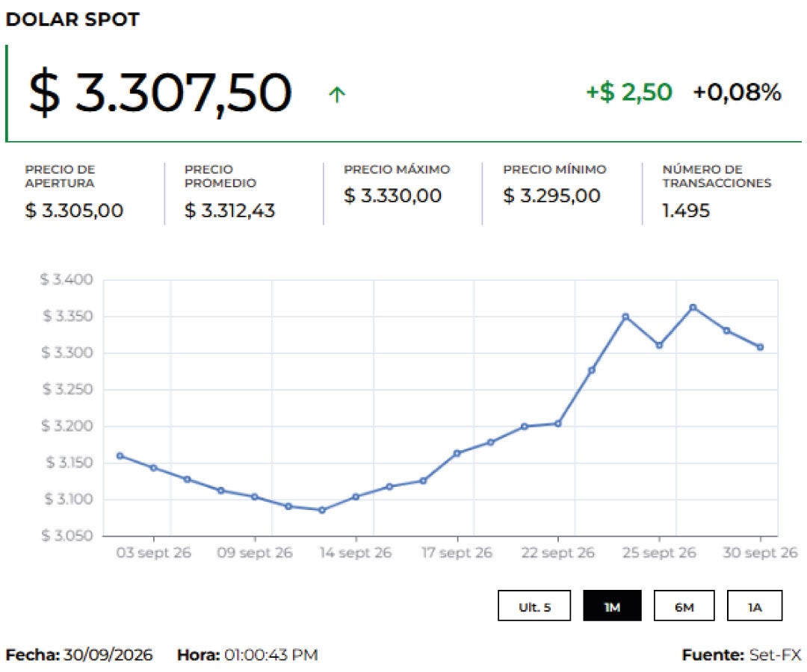
Task: Click the chart data point above 17 sept 26
Action: coord(457,453)
